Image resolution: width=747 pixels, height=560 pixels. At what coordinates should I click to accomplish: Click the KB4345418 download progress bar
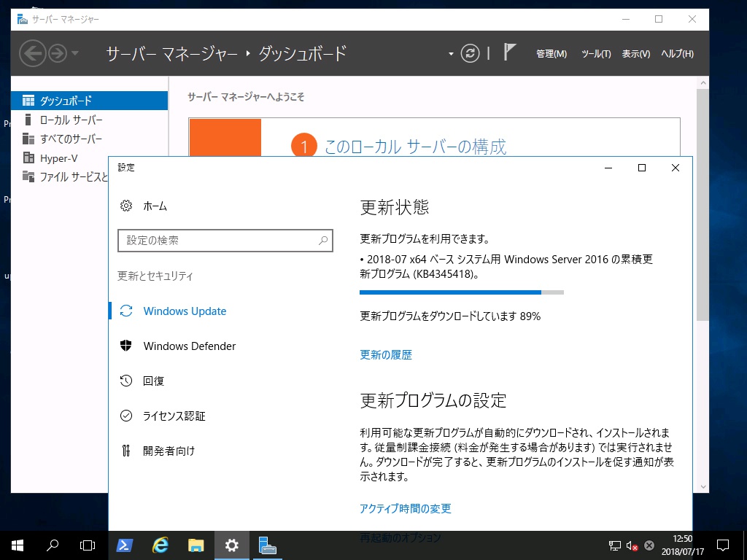(x=462, y=292)
